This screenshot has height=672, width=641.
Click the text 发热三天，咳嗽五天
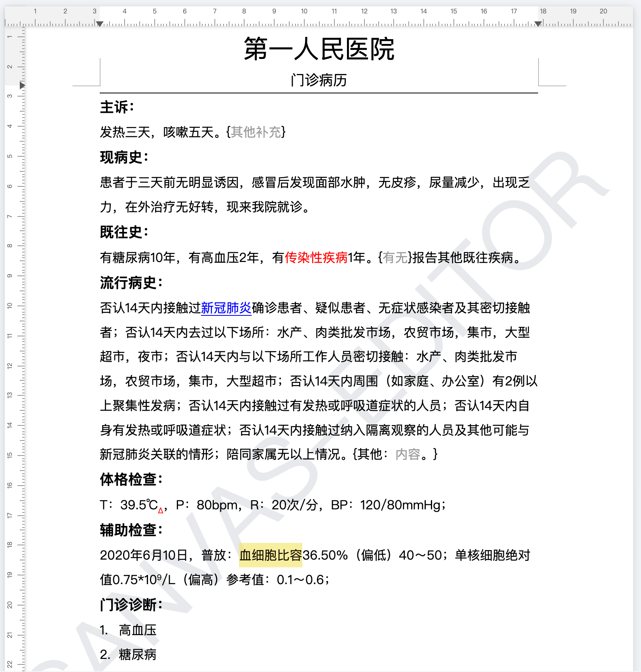coord(157,132)
